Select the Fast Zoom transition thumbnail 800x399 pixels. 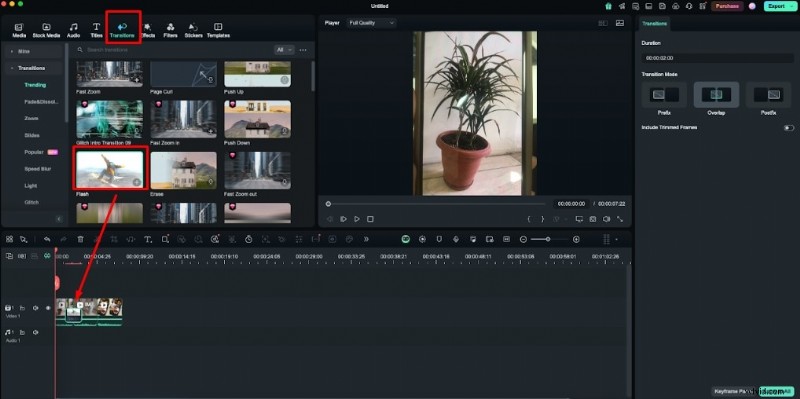point(110,74)
